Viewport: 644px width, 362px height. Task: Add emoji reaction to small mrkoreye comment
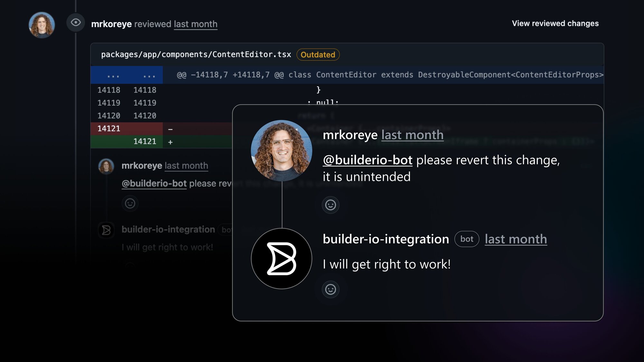[130, 203]
